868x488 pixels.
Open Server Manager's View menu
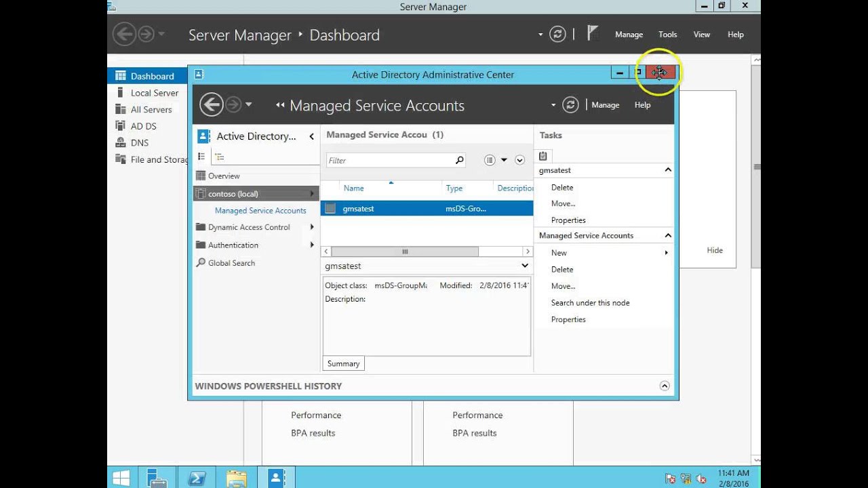pyautogui.click(x=702, y=35)
